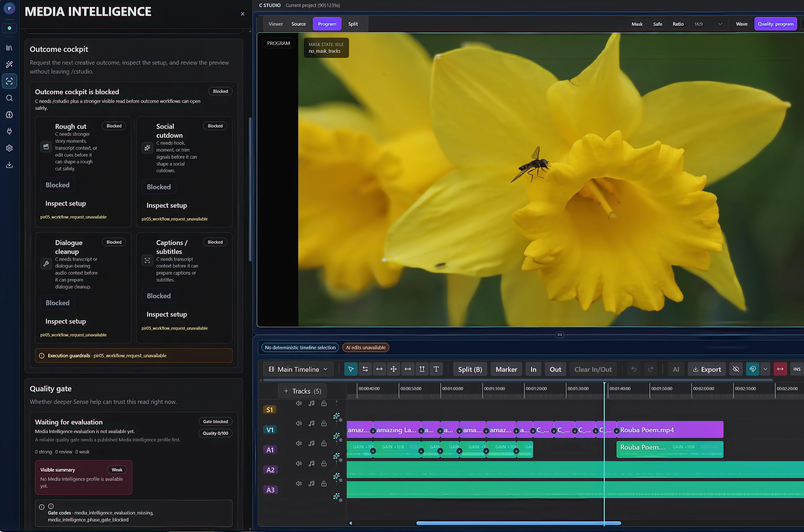Image resolution: width=804 pixels, height=532 pixels.
Task: Click the sparkle AI icon on V1 track
Action: [336, 436]
